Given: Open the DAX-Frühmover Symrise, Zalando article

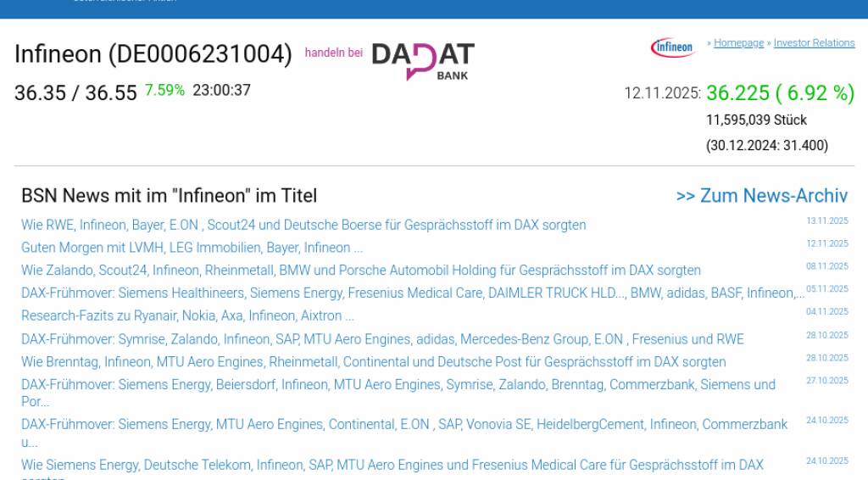Looking at the screenshot, I should pyautogui.click(x=382, y=339).
